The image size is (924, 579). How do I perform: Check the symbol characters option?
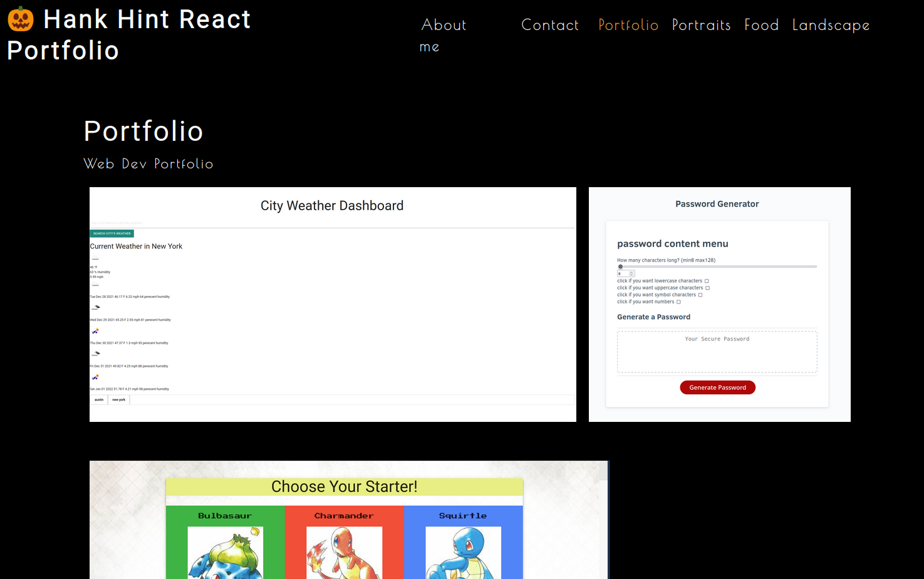pos(700,294)
